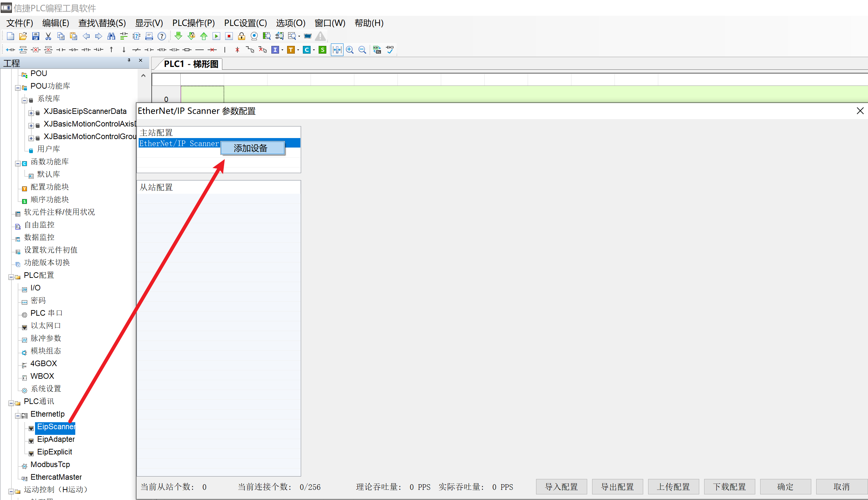Insert output coil icon

[149, 50]
